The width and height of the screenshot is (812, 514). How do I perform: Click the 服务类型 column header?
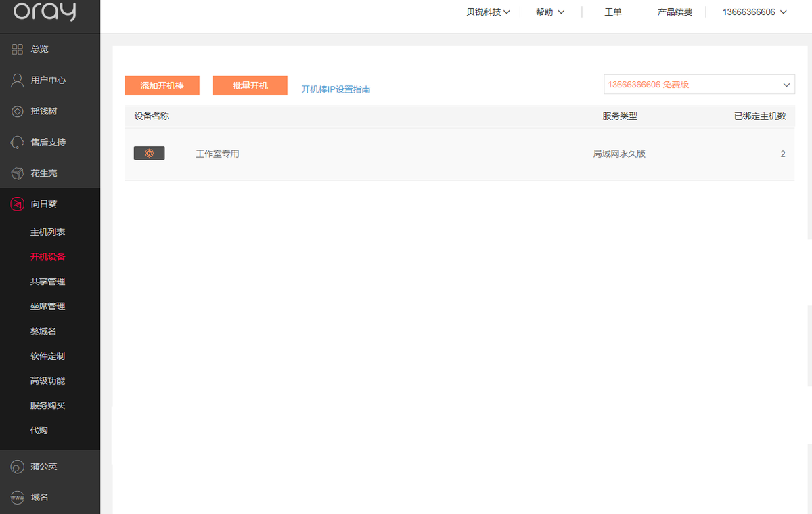(x=620, y=116)
